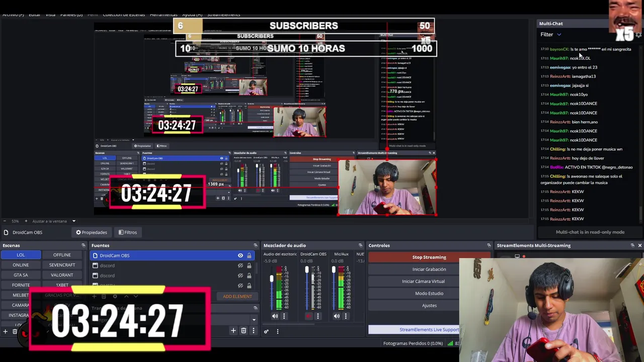Unmute the DroidCam OBS audio channel
Screen dimensions: 644x362
[x=308, y=316]
